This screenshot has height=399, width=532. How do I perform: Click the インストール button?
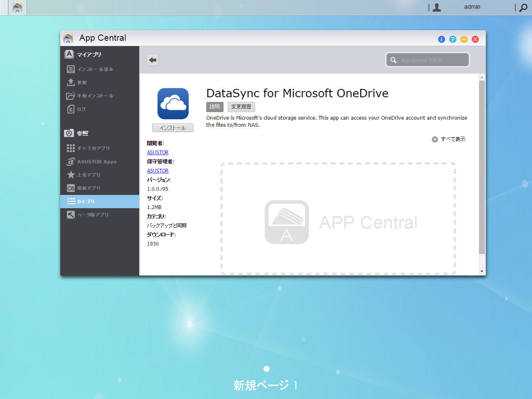tap(173, 128)
